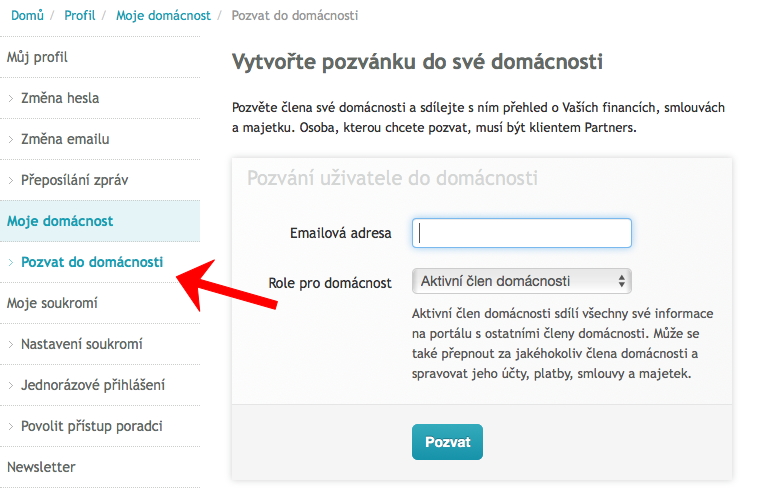Image resolution: width=762 pixels, height=500 pixels.
Task: Select Moje domácnost sidebar section
Action: 60,221
